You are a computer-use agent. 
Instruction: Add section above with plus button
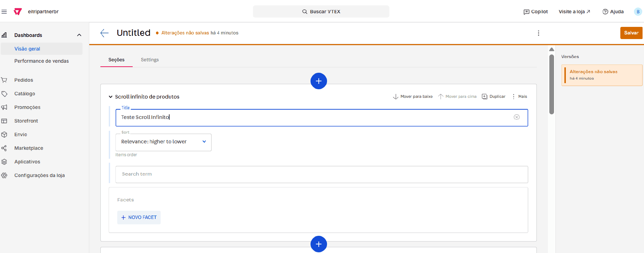318,81
